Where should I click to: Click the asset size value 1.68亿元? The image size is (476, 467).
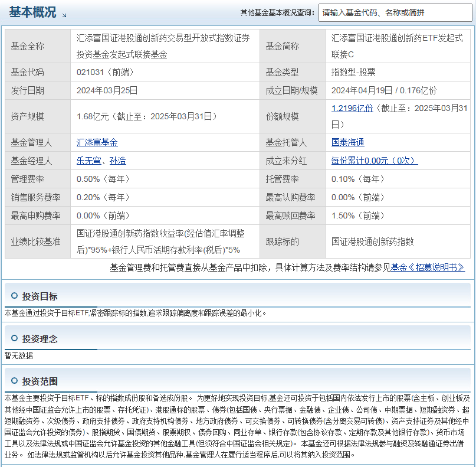tap(93, 116)
